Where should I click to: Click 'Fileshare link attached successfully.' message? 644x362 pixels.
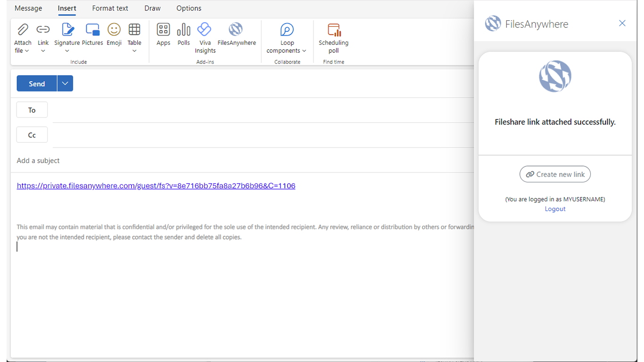[x=555, y=122]
